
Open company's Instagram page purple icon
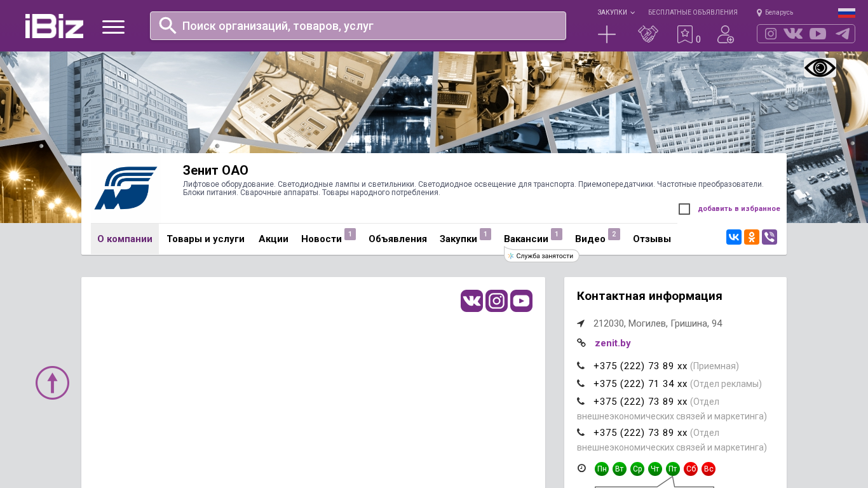point(497,301)
